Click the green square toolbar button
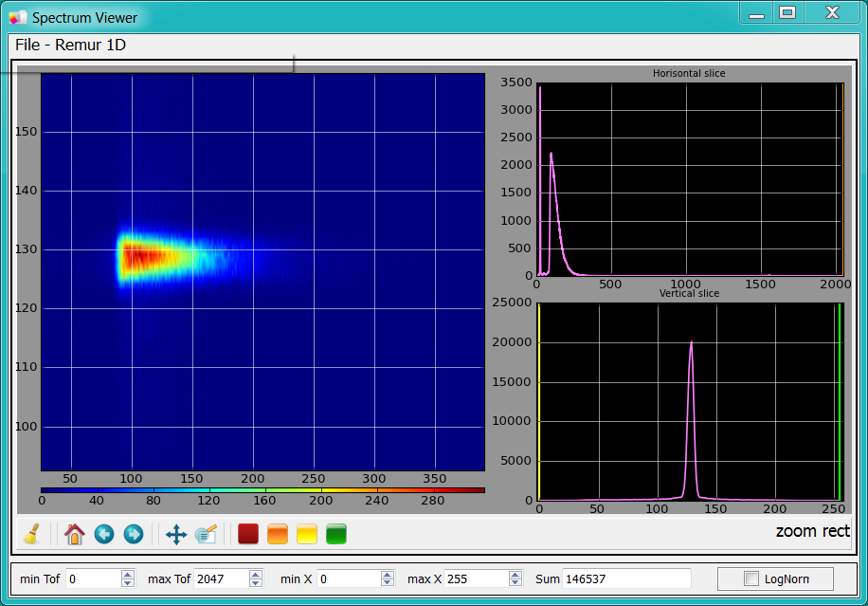This screenshot has width=868, height=606. pos(336,534)
